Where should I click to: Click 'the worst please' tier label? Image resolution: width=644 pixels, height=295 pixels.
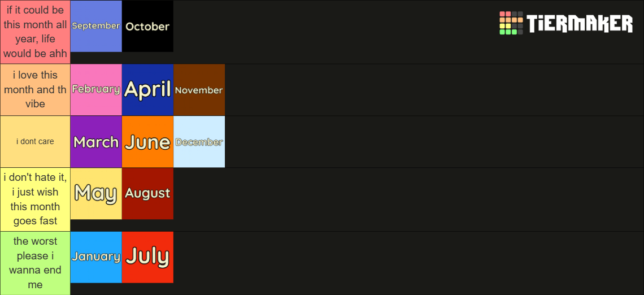pos(36,263)
